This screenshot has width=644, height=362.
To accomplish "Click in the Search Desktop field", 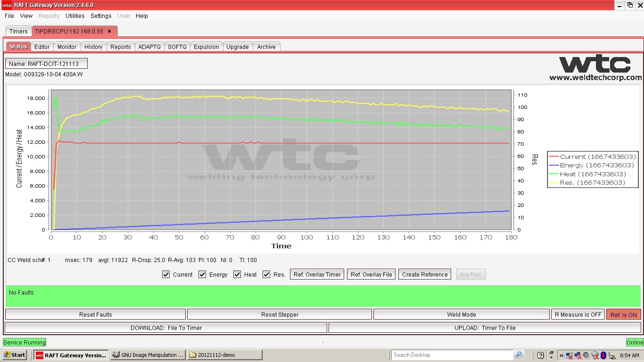I will [452, 355].
